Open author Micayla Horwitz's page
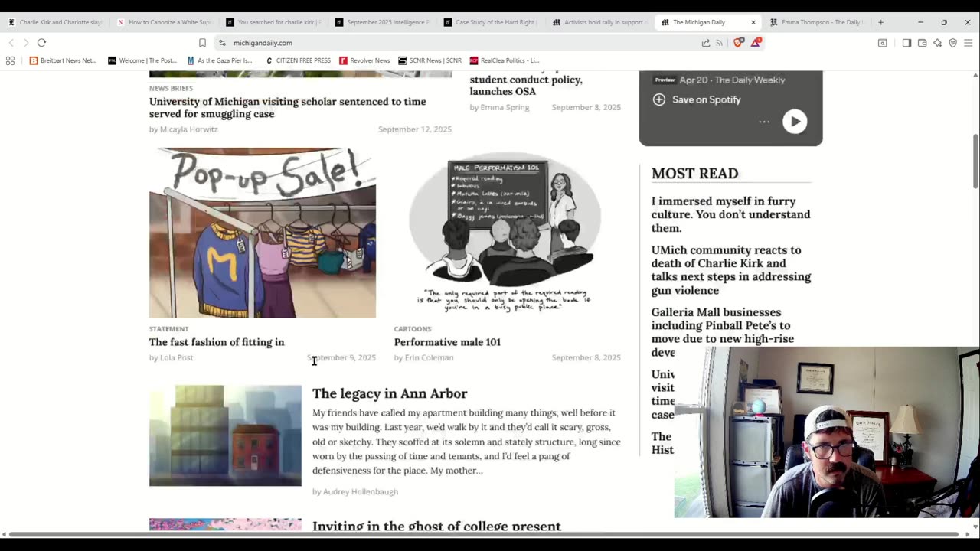 pyautogui.click(x=188, y=129)
